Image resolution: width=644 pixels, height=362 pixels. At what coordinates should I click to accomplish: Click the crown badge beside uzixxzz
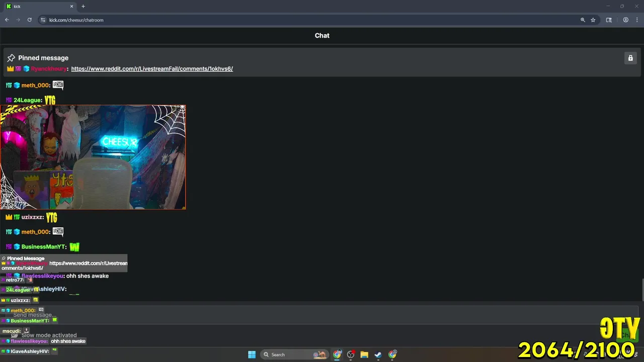(x=9, y=217)
